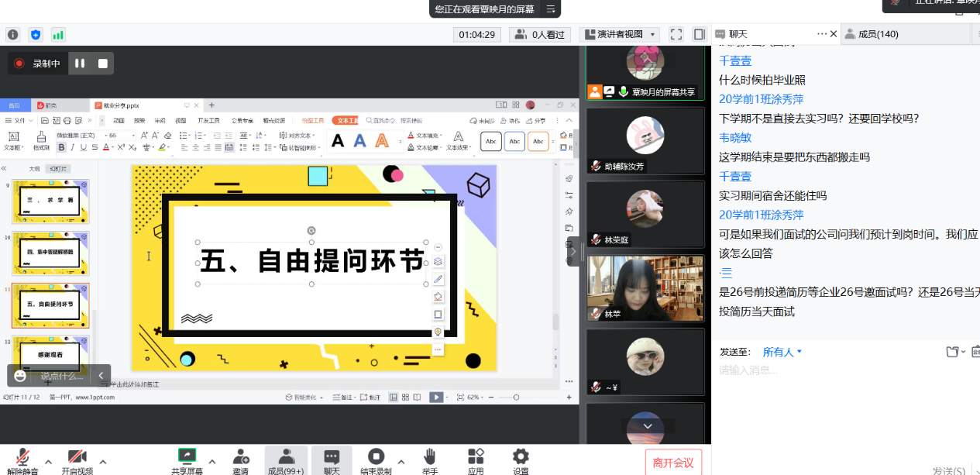Image resolution: width=980 pixels, height=475 pixels.
Task: Click the Invite (邀请) icon
Action: pyautogui.click(x=241, y=460)
